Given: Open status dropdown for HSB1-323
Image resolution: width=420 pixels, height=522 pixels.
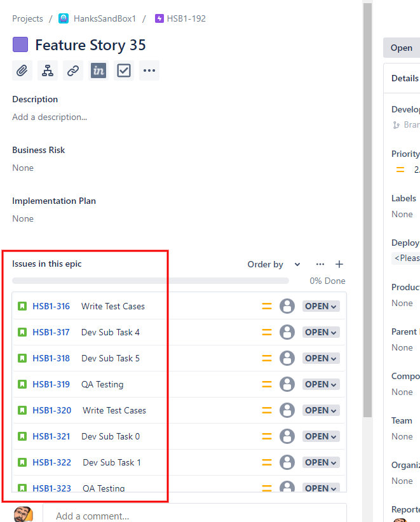Looking at the screenshot, I should pyautogui.click(x=321, y=488).
